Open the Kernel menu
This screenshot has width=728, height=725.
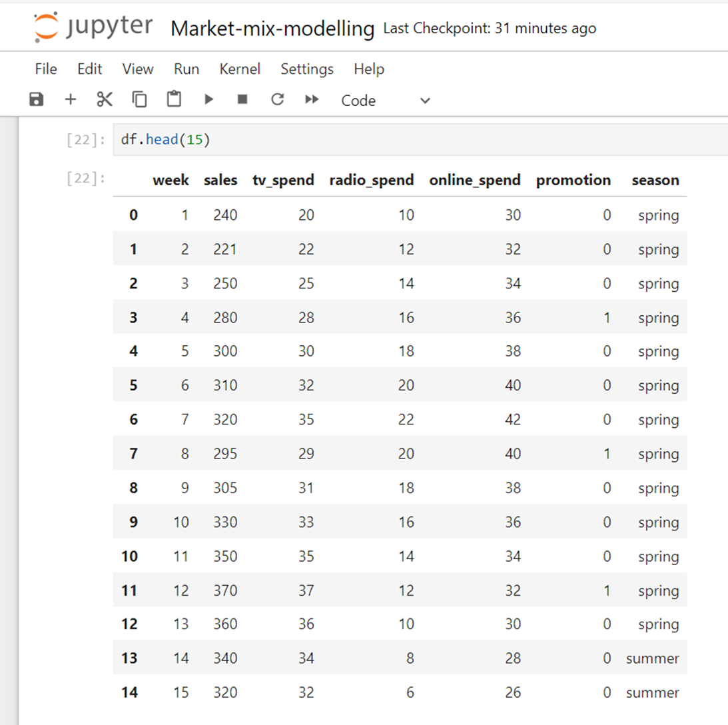click(240, 69)
